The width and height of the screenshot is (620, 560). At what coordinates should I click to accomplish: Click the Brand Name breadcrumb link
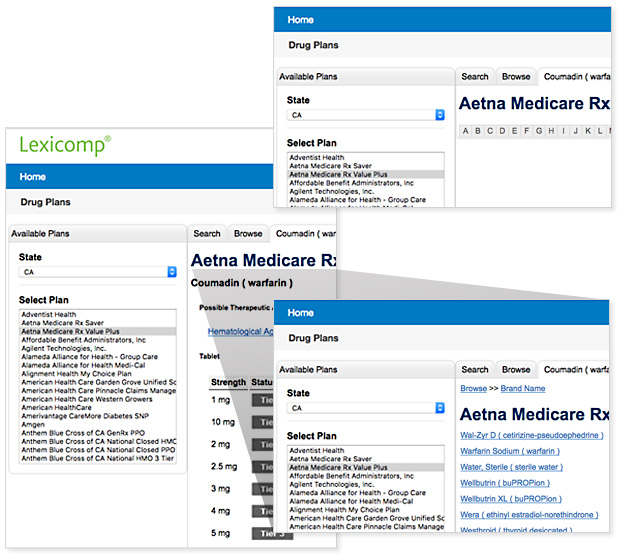point(522,388)
